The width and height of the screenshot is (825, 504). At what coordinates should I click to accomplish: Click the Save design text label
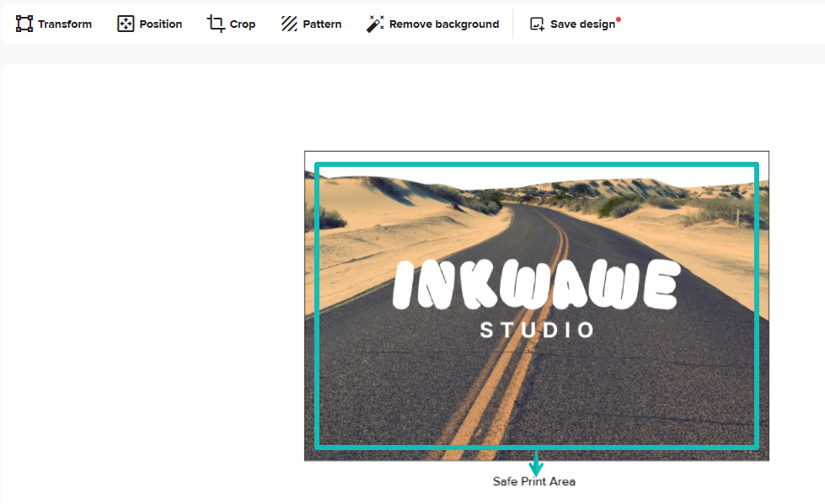click(x=582, y=24)
